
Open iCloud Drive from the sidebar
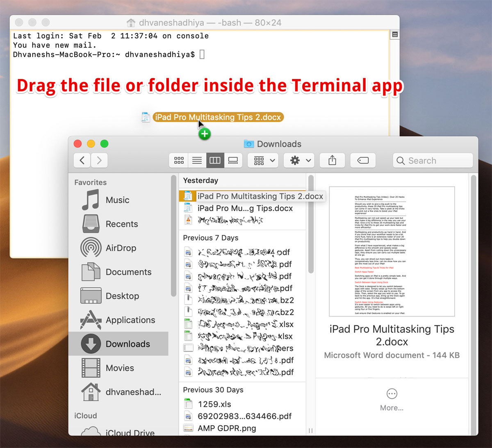130,432
